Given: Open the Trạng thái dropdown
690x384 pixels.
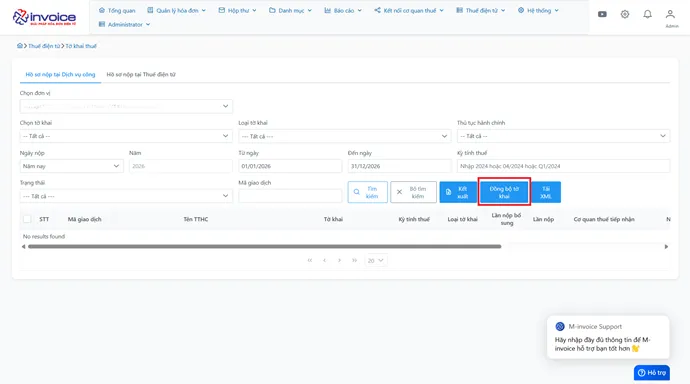Looking at the screenshot, I should [126, 196].
